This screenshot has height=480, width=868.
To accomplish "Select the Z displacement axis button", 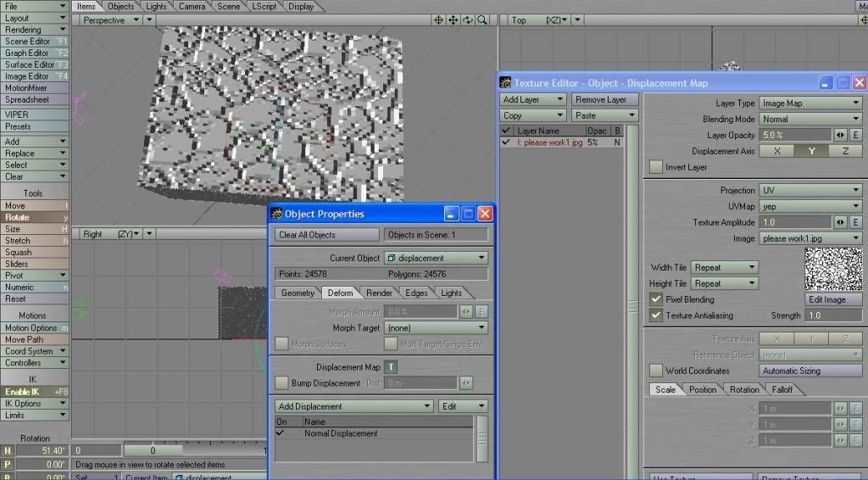I will pyautogui.click(x=844, y=151).
